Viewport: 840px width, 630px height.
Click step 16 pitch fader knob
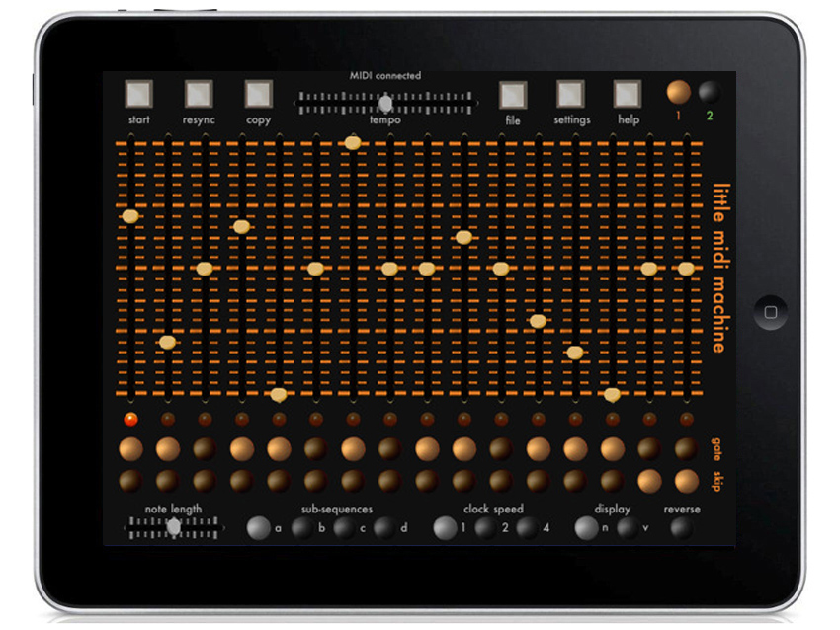(686, 269)
